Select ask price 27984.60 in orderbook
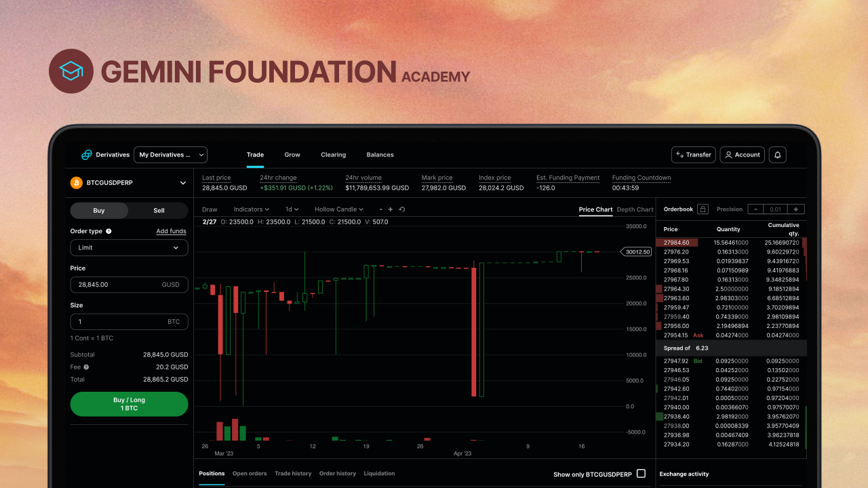This screenshot has height=488, width=868. click(676, 243)
